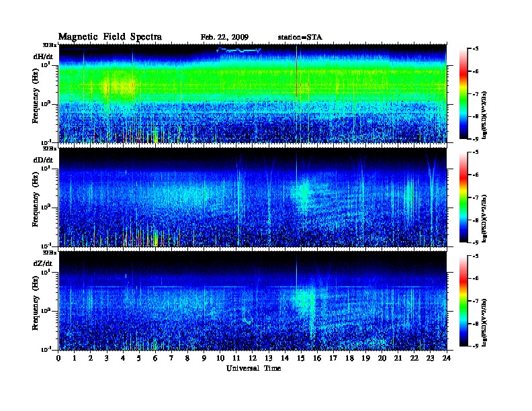Click the log PSD axis title beside dD/dt scale
The width and height of the screenshot is (532, 411).
484,218
